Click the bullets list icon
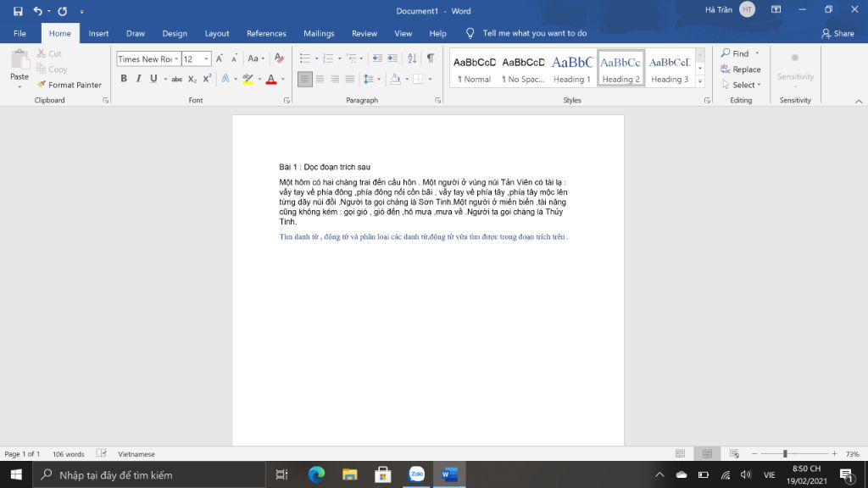Screen dimensions: 868x488 [x=305, y=58]
